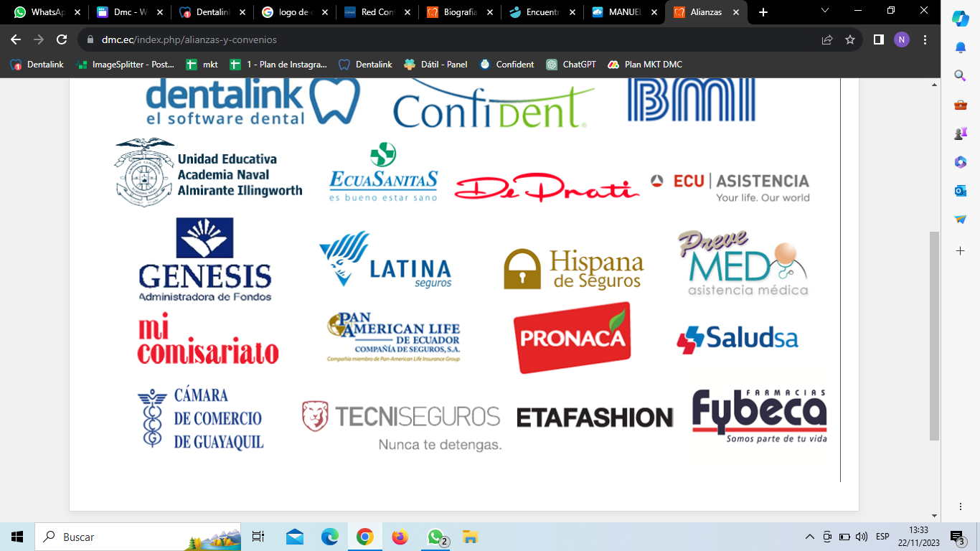The width and height of the screenshot is (980, 551).
Task: Open the Plan MKT DMC bookmark
Action: point(645,65)
